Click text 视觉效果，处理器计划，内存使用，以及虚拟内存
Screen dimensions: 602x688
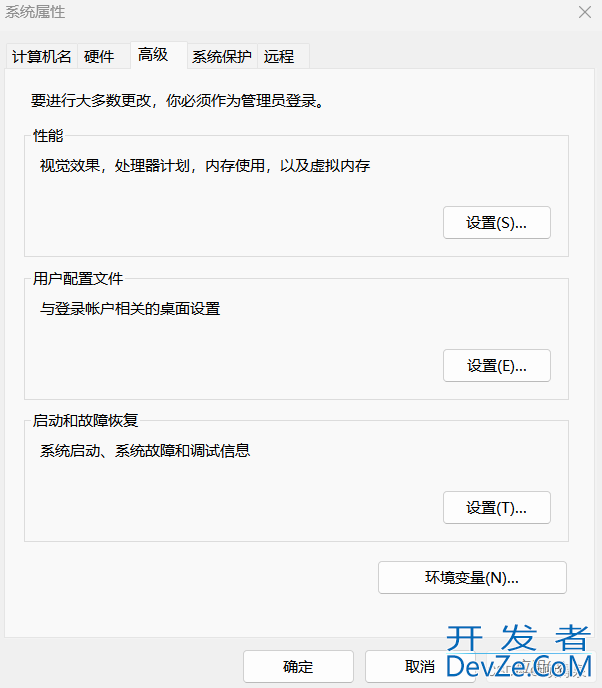pyautogui.click(x=205, y=165)
